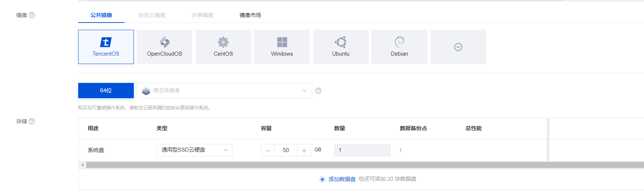Image resolution: width=644 pixels, height=196 pixels.
Task: Open the 镜像市场 tab
Action: pos(250,15)
